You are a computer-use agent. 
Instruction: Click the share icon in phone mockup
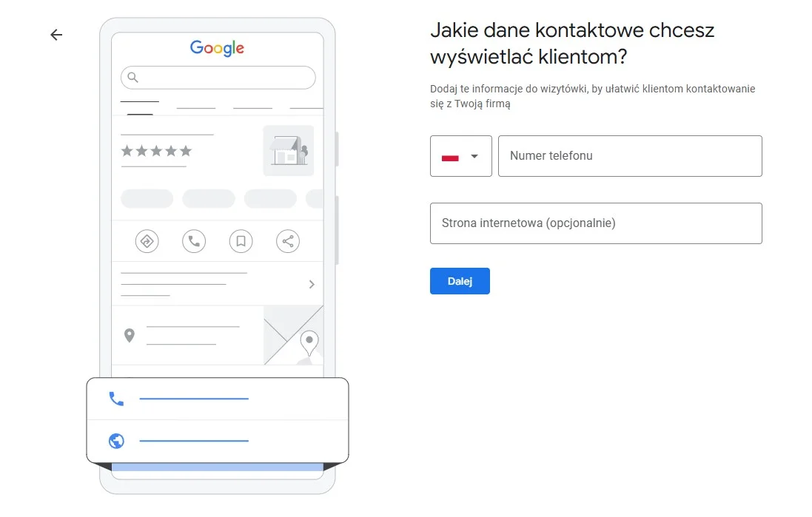[x=288, y=241]
